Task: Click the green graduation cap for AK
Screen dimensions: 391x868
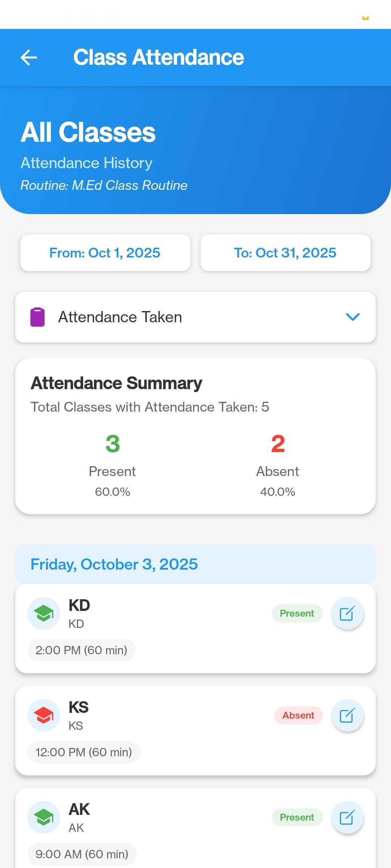Action: [x=44, y=817]
